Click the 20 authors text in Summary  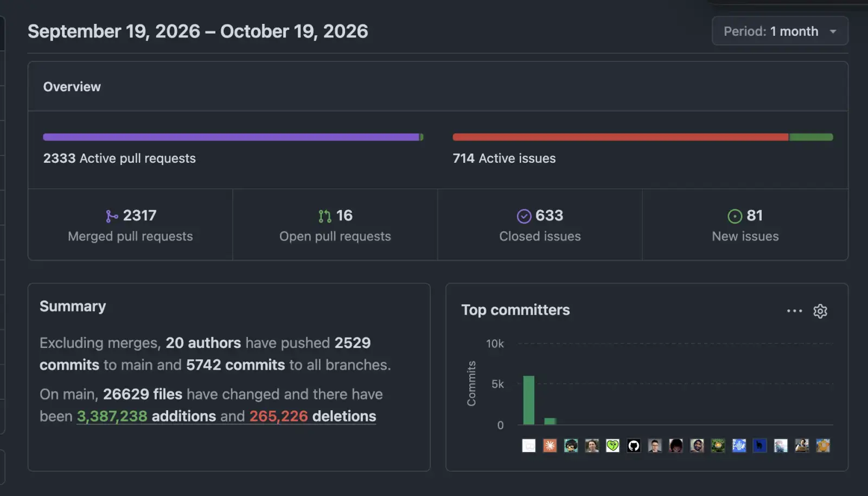click(x=203, y=343)
